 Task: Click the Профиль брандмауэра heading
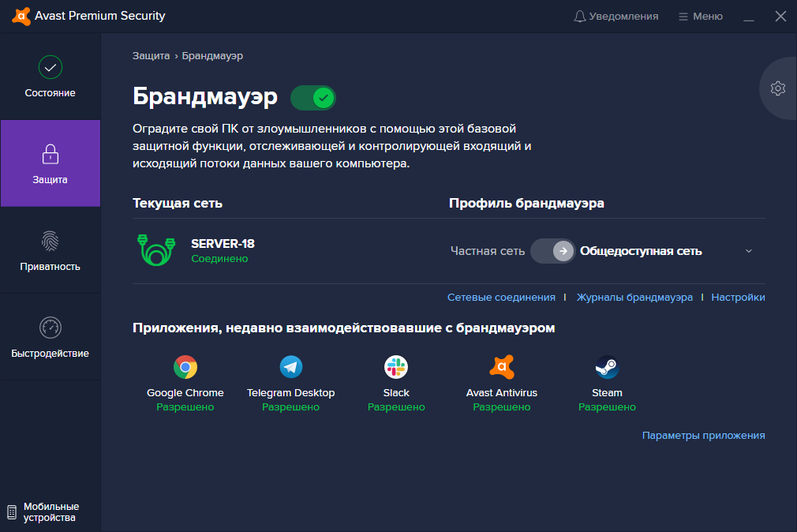(x=526, y=204)
